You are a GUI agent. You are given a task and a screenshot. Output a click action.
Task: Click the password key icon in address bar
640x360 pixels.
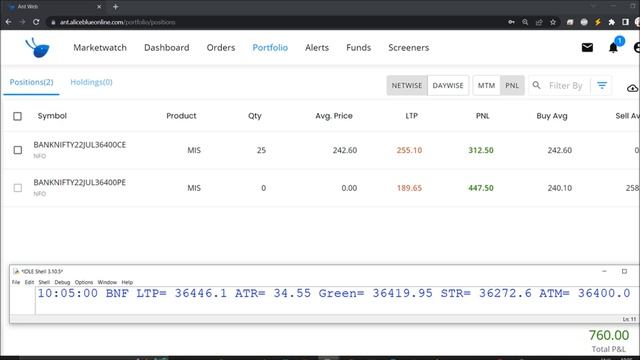(x=511, y=22)
